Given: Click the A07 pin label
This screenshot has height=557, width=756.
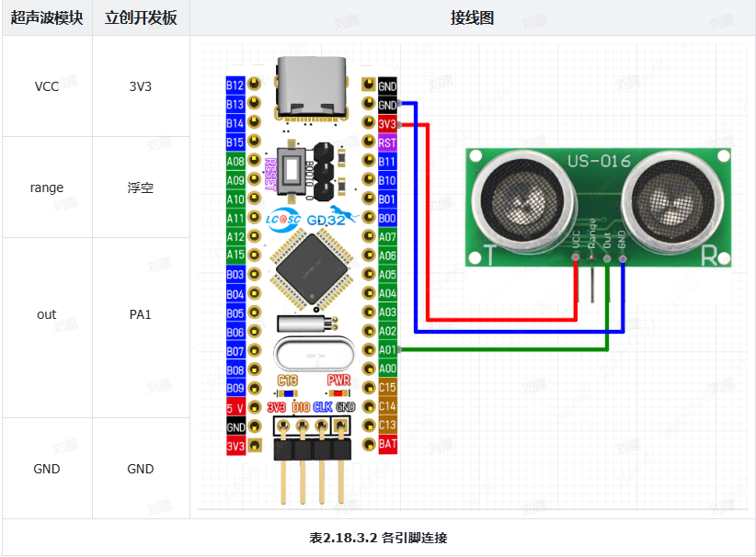Looking at the screenshot, I should (x=387, y=236).
